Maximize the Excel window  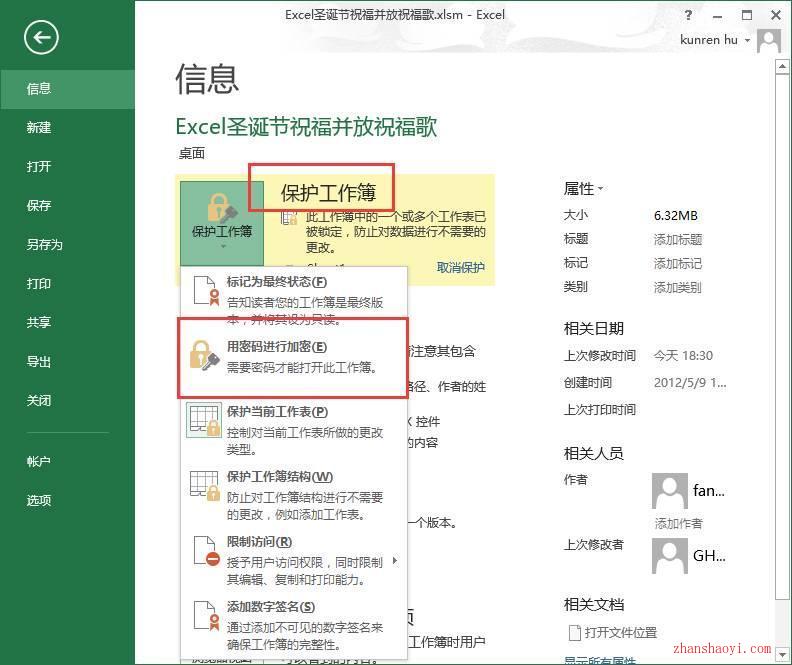pyautogui.click(x=747, y=15)
